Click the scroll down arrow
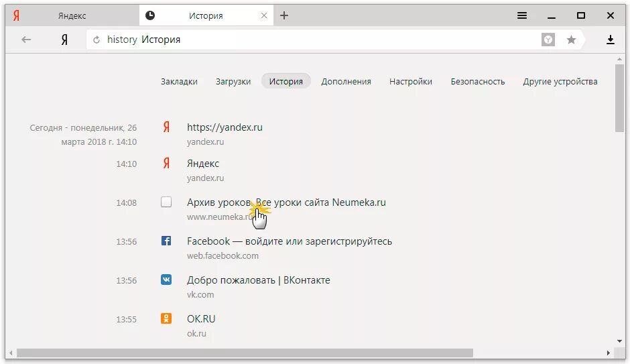 [619, 341]
